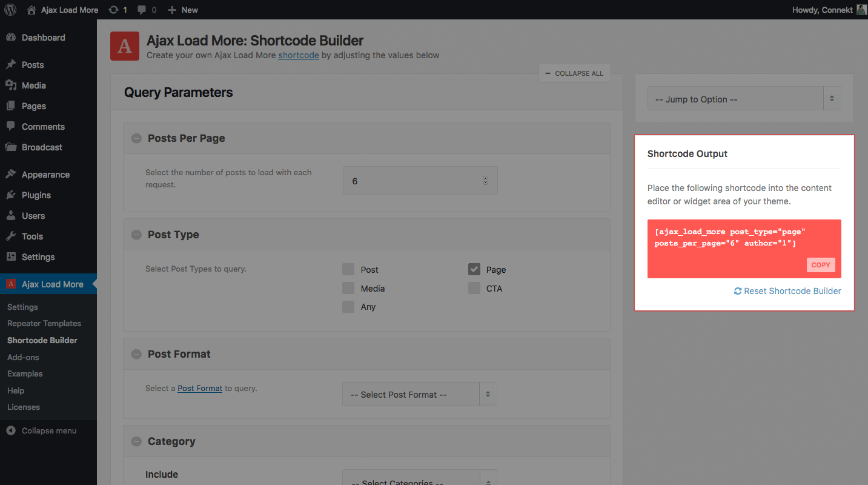Image resolution: width=868 pixels, height=485 pixels.
Task: Go to the Settings submenu under Ajax Load More
Action: [x=22, y=307]
